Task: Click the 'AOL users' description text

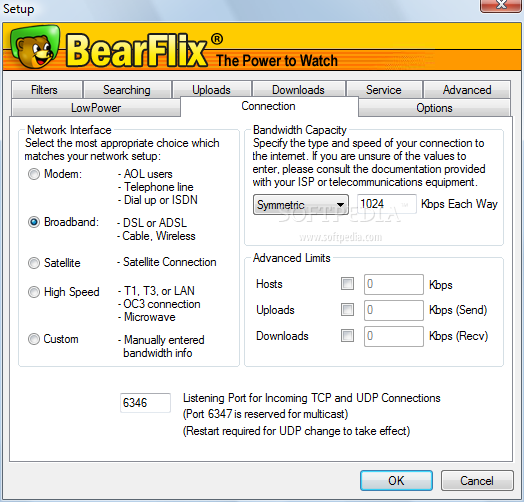Action: (148, 174)
